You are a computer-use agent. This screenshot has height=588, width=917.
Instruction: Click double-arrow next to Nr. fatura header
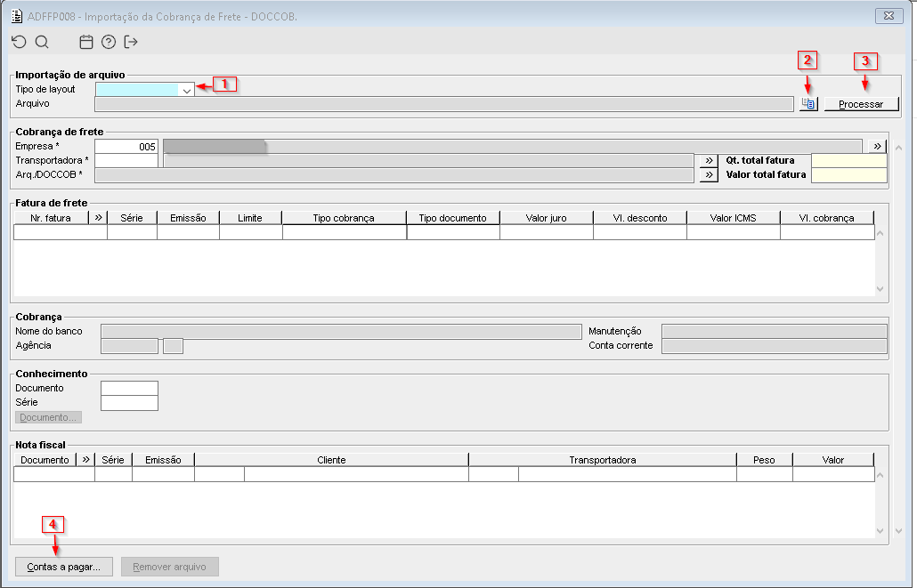(x=98, y=217)
